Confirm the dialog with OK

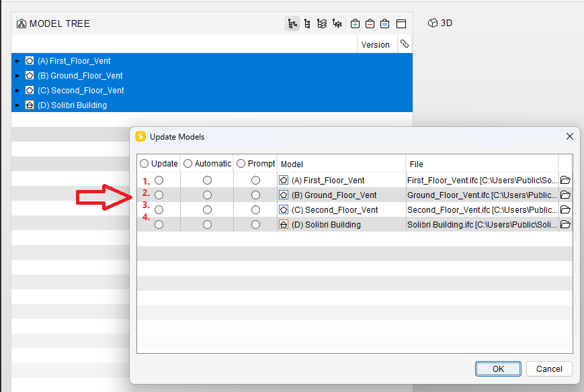[x=498, y=369]
